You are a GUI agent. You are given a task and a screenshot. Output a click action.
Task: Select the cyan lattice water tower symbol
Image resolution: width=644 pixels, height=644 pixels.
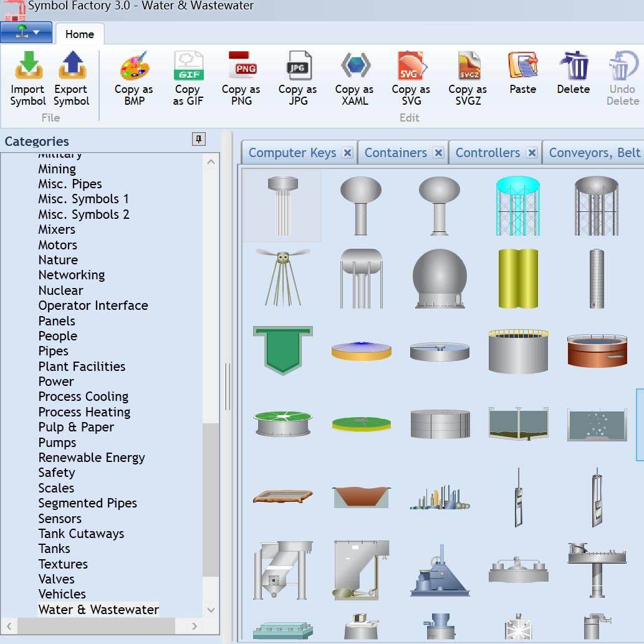click(518, 206)
